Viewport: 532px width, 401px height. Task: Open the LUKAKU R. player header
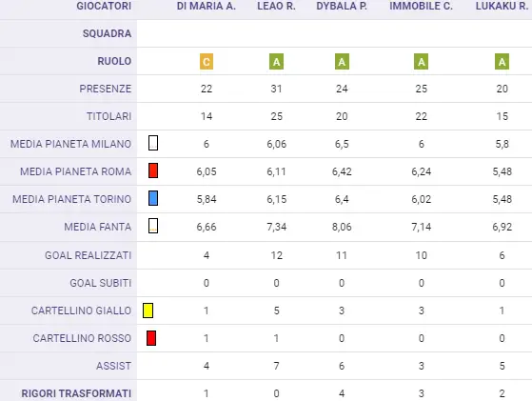(502, 6)
